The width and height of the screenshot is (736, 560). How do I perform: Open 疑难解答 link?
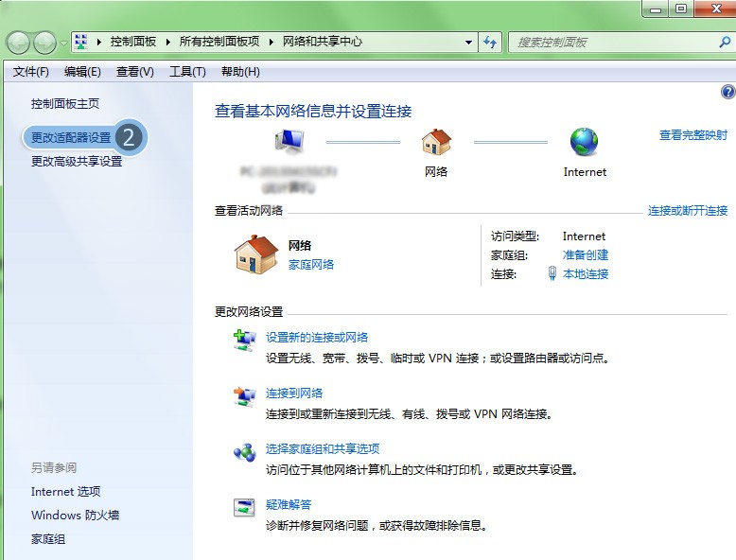coord(289,505)
